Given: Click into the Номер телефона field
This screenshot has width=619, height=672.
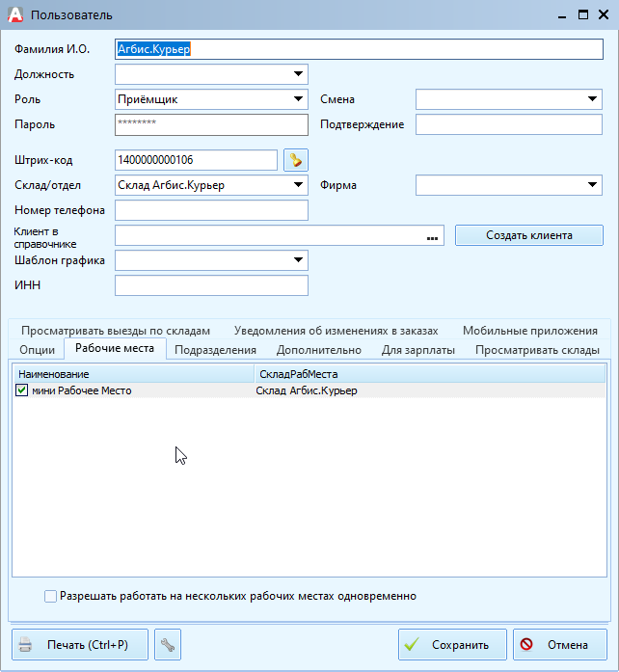Looking at the screenshot, I should point(211,210).
